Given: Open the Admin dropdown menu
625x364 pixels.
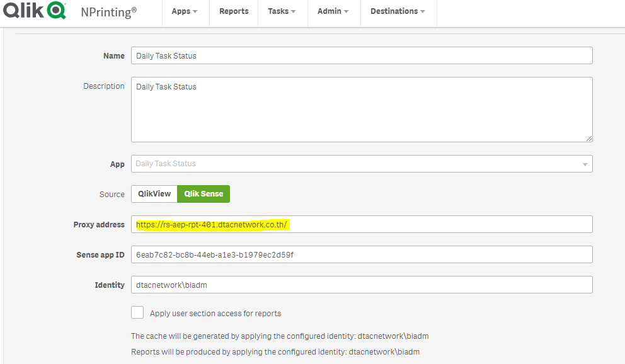Looking at the screenshot, I should (x=333, y=11).
